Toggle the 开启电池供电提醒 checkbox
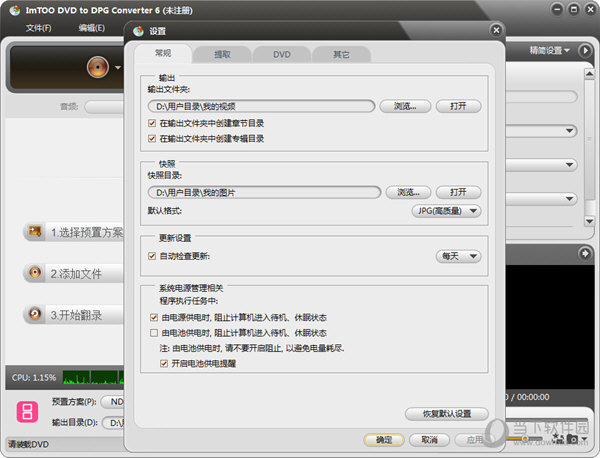The image size is (600, 458). click(164, 363)
